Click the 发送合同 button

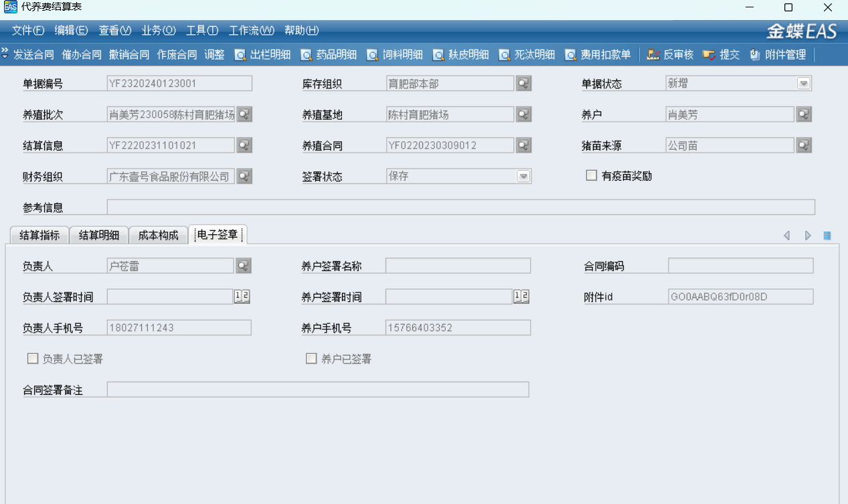33,55
